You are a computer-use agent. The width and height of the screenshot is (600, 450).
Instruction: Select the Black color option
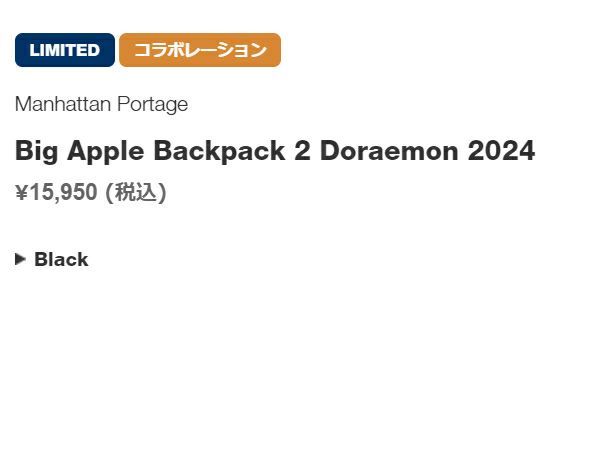click(x=61, y=260)
